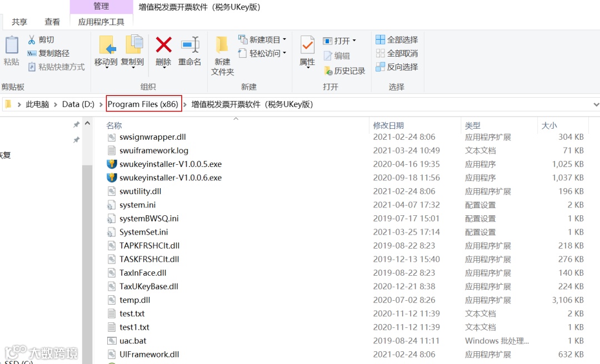Screen dimensions: 600x364
Task: Click 此电脑 in the address path
Action: coord(38,104)
